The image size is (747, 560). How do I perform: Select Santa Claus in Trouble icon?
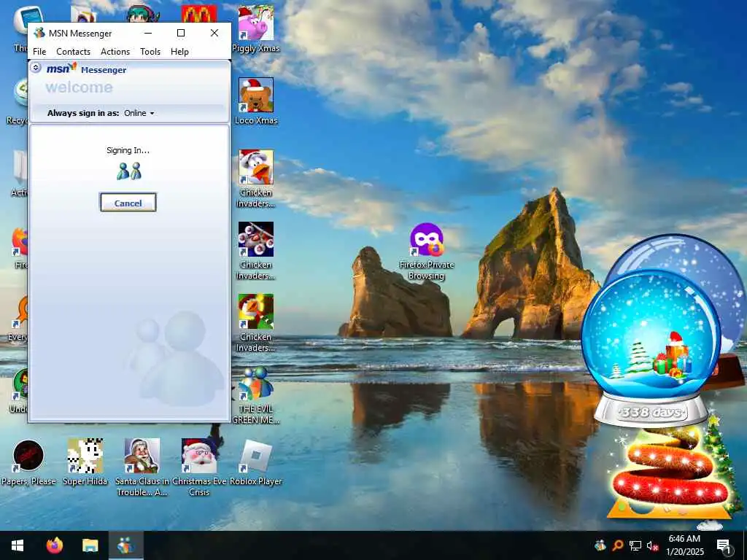142,467
